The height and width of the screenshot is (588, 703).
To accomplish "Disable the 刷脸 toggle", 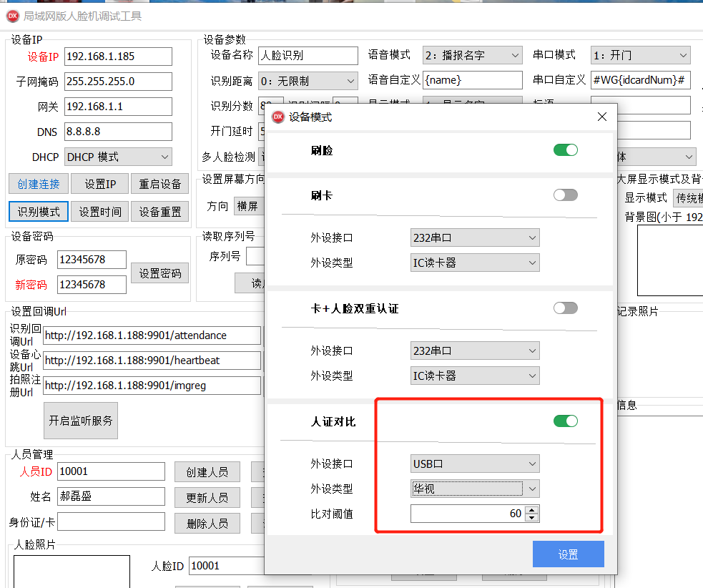I will (x=565, y=150).
